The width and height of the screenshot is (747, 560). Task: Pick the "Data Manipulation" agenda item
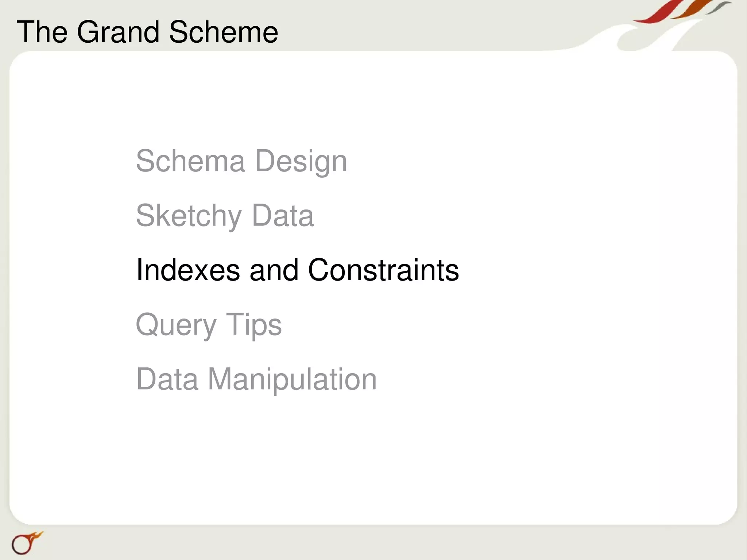[x=256, y=379]
